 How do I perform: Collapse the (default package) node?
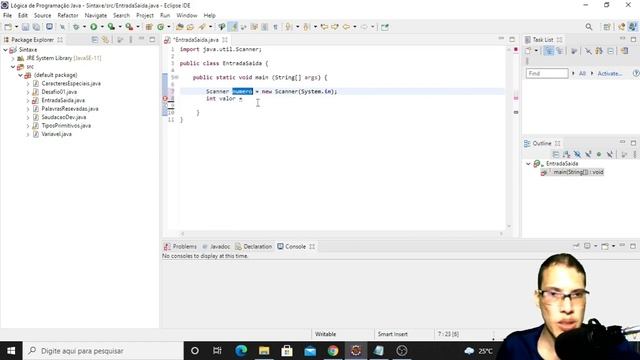(20, 75)
